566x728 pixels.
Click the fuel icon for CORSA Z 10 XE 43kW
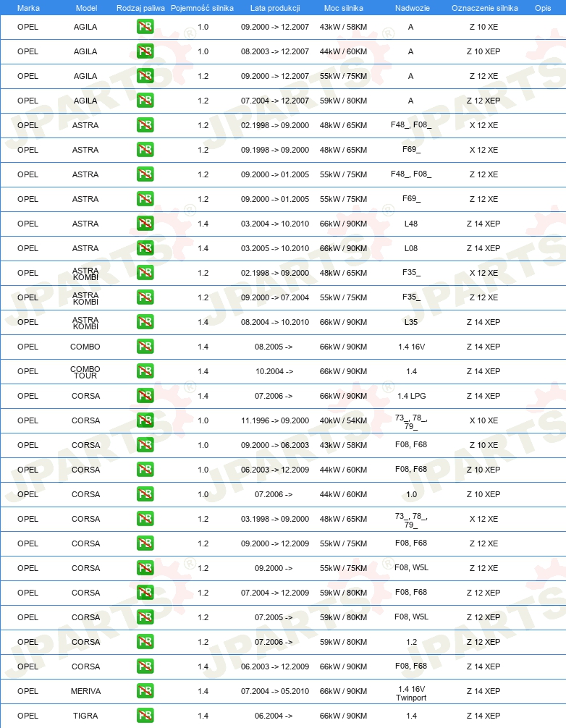[x=145, y=445]
